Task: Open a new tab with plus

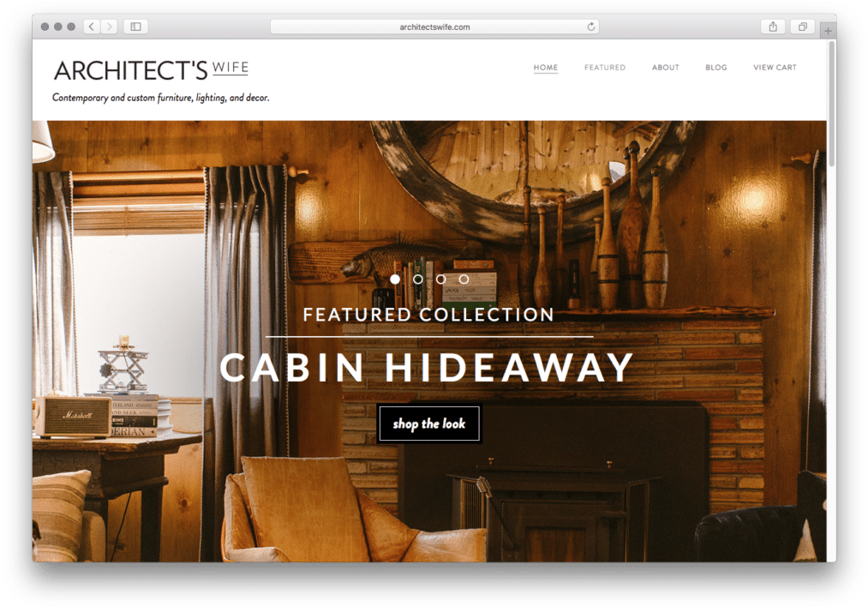Action: coord(828,31)
